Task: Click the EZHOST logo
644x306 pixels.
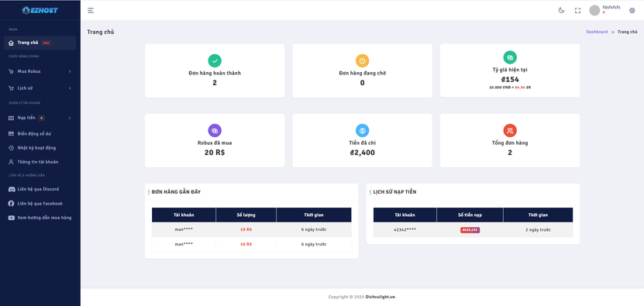Action: tap(40, 10)
